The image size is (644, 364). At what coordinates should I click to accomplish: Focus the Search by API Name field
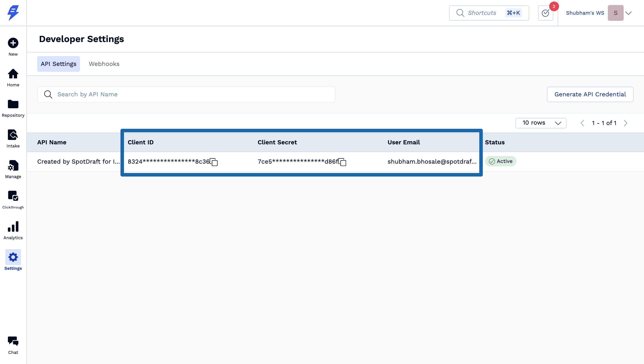(x=190, y=94)
